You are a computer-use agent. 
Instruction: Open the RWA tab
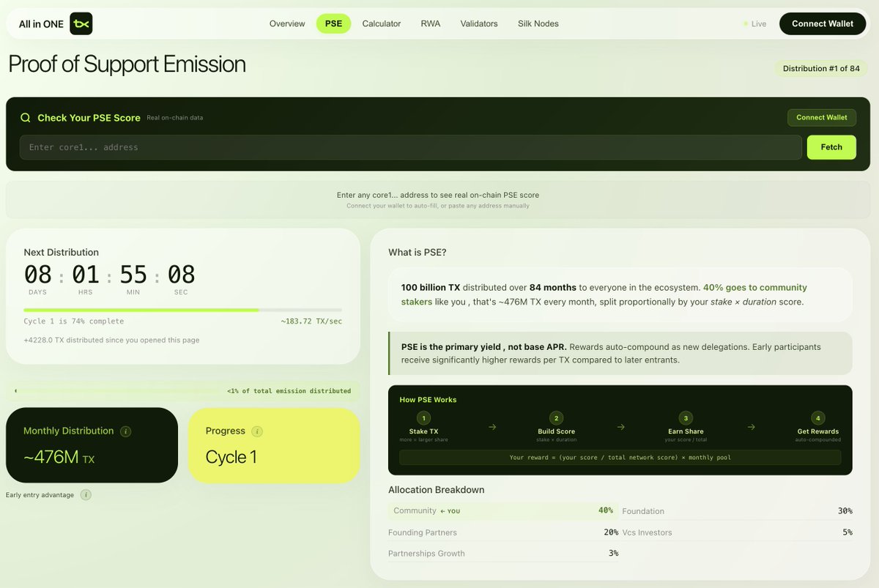pyautogui.click(x=431, y=24)
